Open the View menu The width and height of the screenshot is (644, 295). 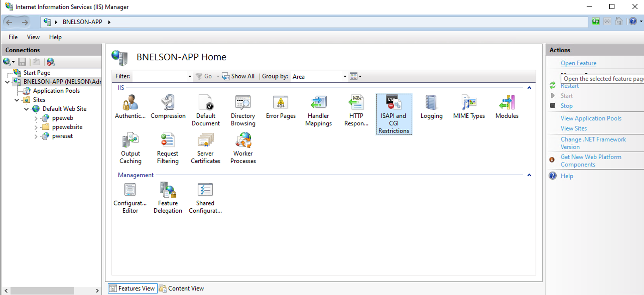[33, 37]
